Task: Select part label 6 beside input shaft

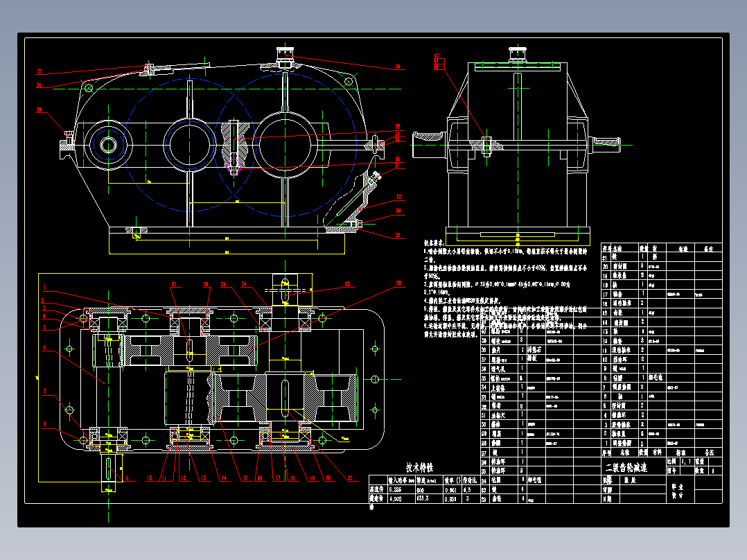Action: (44, 348)
